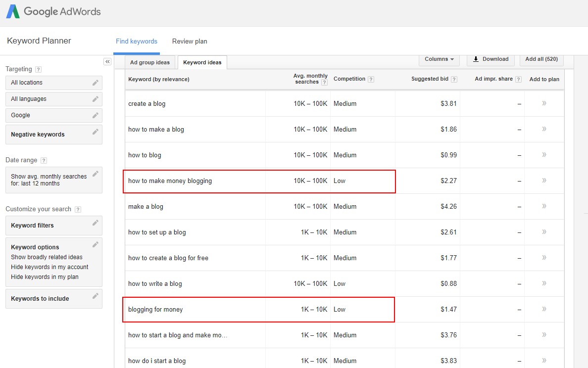Viewport: 588px width, 368px height.
Task: Edit Keywords to include
Action: 95,296
